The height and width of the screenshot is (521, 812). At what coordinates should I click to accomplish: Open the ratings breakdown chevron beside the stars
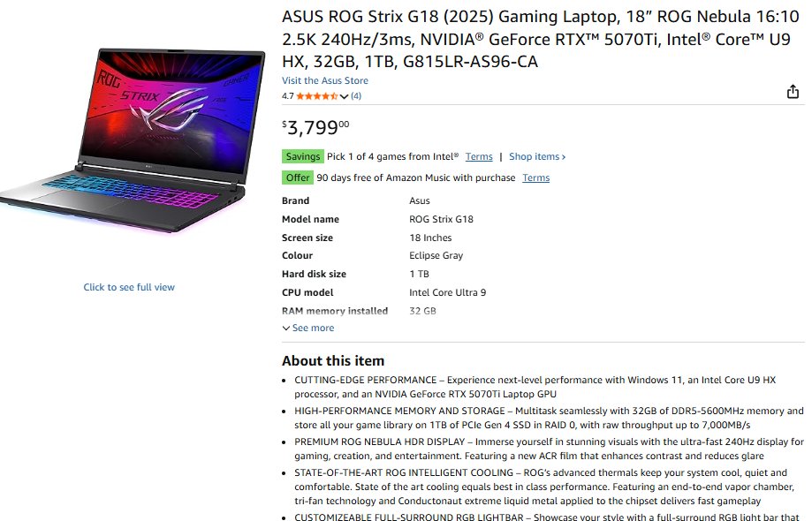345,96
